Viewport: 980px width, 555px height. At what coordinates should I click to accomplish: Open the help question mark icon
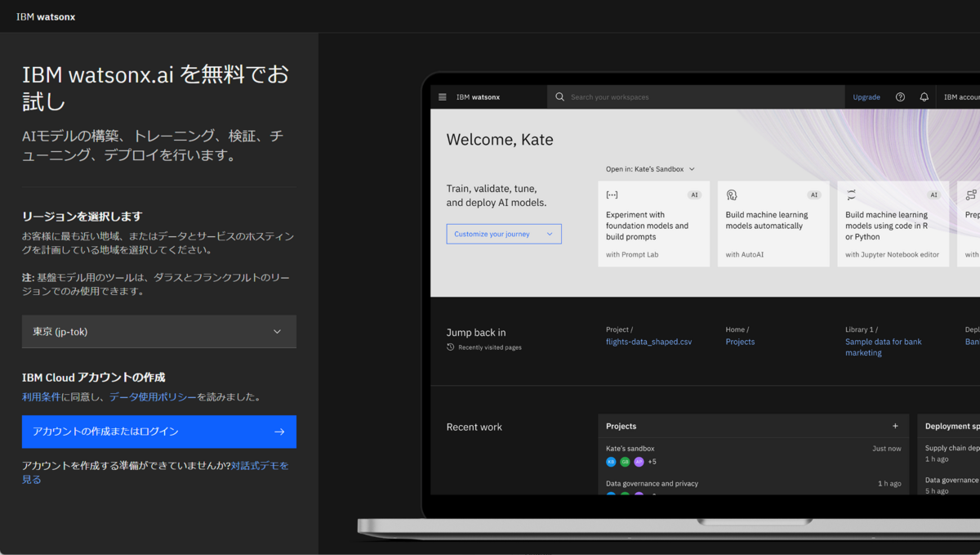coord(900,96)
